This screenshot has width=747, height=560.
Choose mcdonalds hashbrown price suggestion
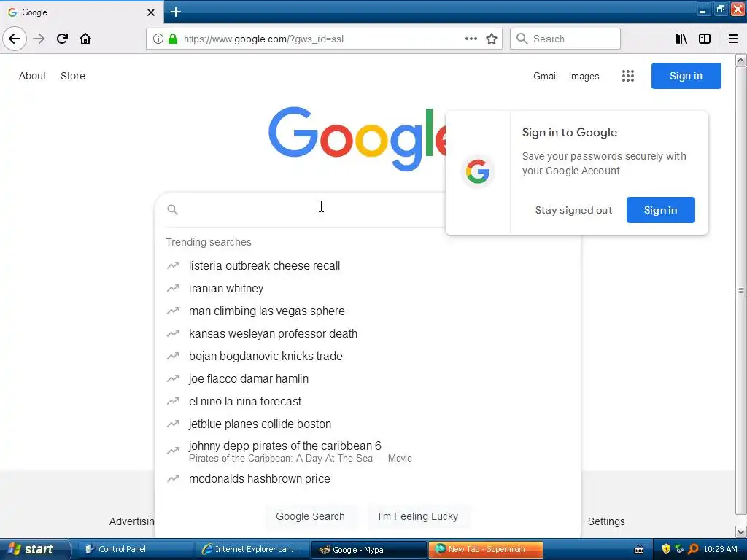[x=368, y=478]
